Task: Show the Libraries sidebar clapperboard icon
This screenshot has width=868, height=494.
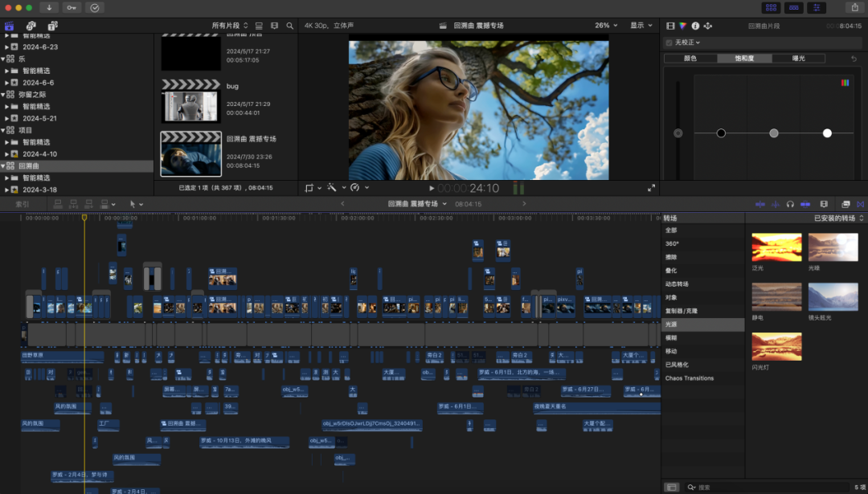Action: point(10,26)
